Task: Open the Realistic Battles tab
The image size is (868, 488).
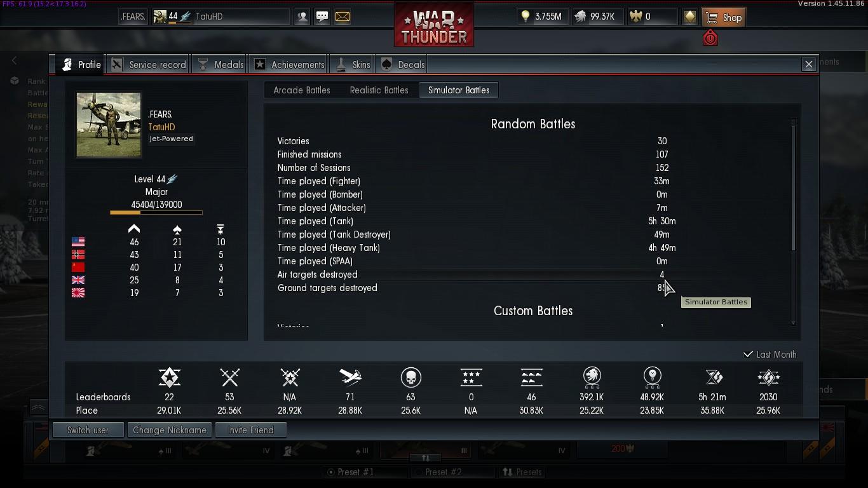Action: pos(379,90)
